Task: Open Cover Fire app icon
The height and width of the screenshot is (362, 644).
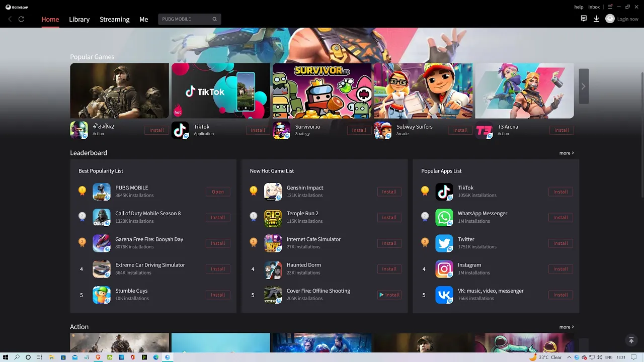Action: tap(273, 295)
